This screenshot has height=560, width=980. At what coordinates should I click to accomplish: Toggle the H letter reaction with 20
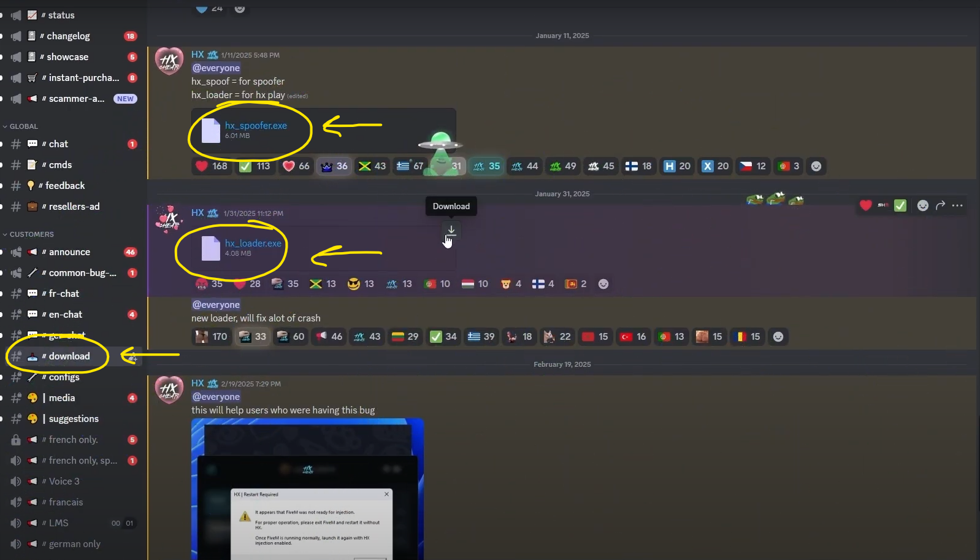click(x=677, y=166)
